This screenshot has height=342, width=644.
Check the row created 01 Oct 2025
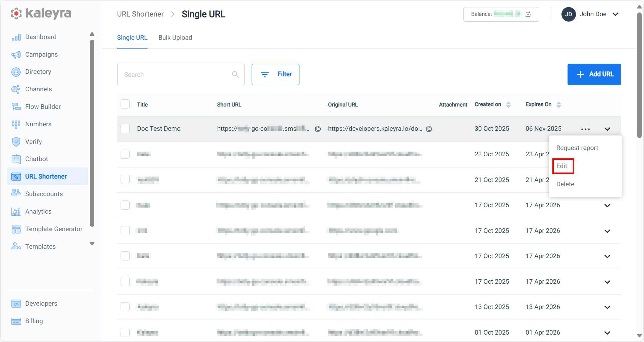[125, 332]
